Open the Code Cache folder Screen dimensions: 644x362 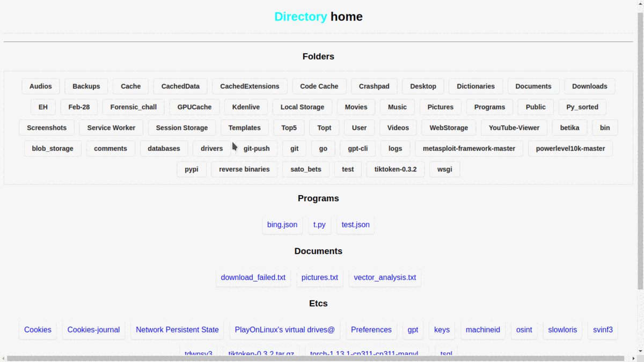tap(319, 86)
